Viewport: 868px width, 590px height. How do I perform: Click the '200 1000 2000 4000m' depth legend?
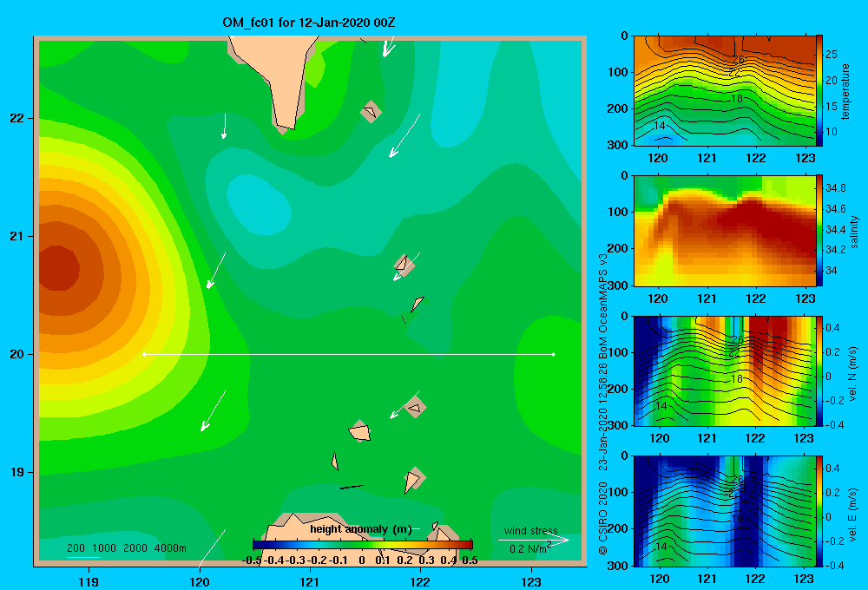[x=127, y=548]
